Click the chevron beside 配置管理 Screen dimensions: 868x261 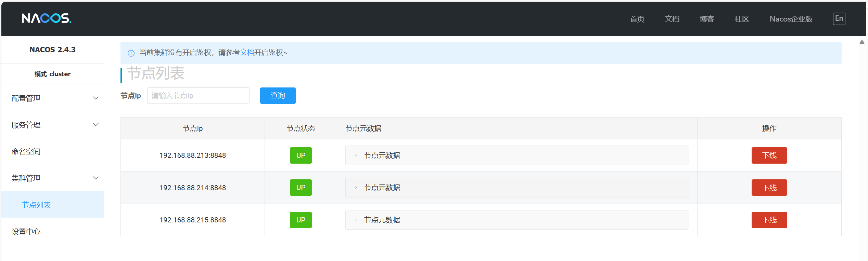tap(96, 98)
